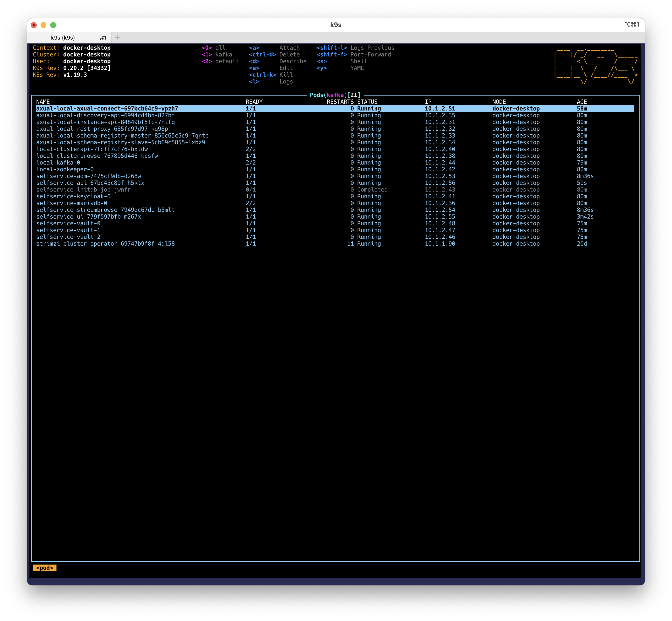Click the AGE column header
This screenshot has width=672, height=621.
582,102
